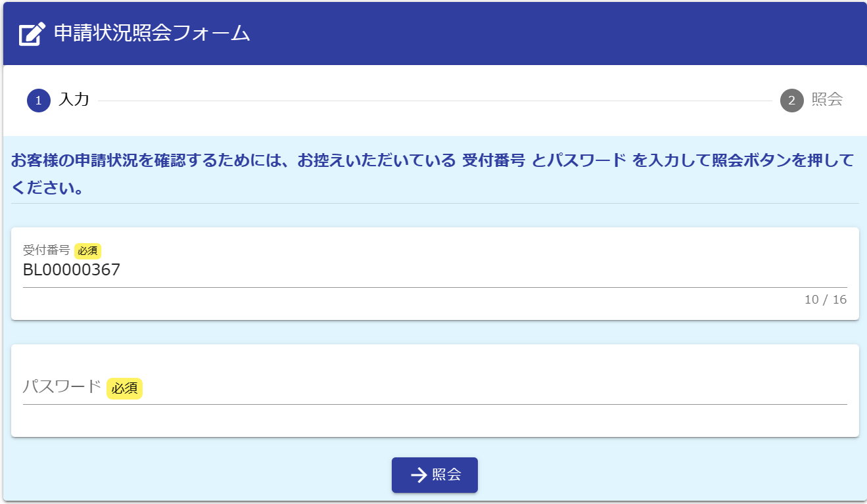Select step 1 circle for 入力
The width and height of the screenshot is (867, 504).
39,101
